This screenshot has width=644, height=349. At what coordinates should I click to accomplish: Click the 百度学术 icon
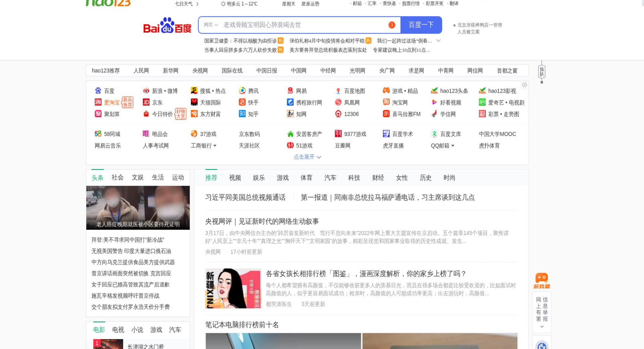[386, 134]
